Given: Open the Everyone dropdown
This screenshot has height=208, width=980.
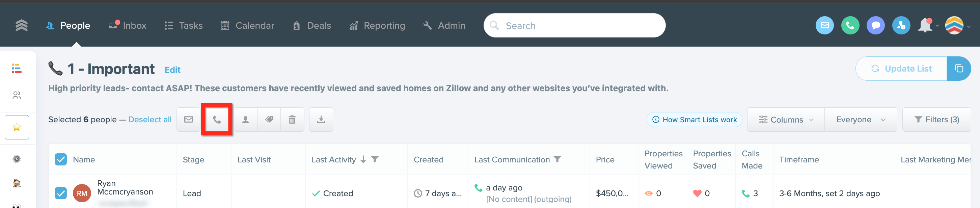Looking at the screenshot, I should coord(861,120).
